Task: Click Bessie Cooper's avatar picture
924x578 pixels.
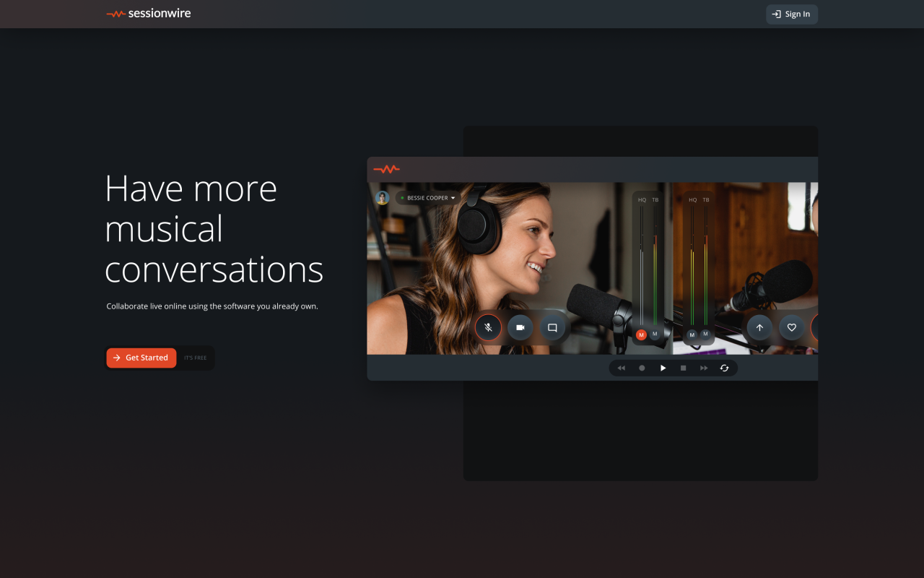Action: [382, 198]
